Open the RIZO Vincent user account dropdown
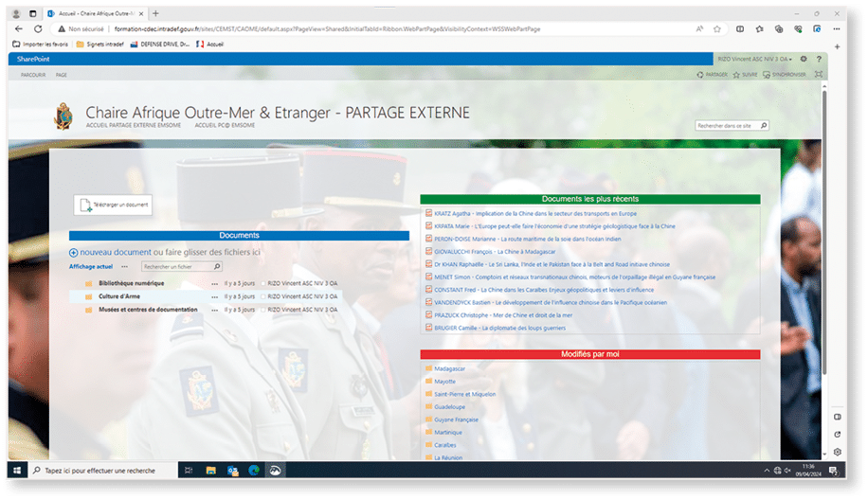Viewport: 868px width, 500px height. [756, 59]
